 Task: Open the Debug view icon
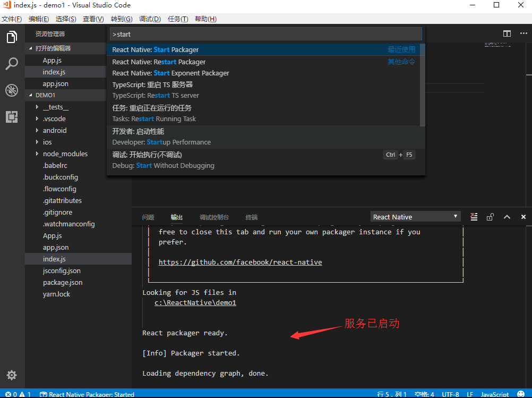pyautogui.click(x=12, y=90)
